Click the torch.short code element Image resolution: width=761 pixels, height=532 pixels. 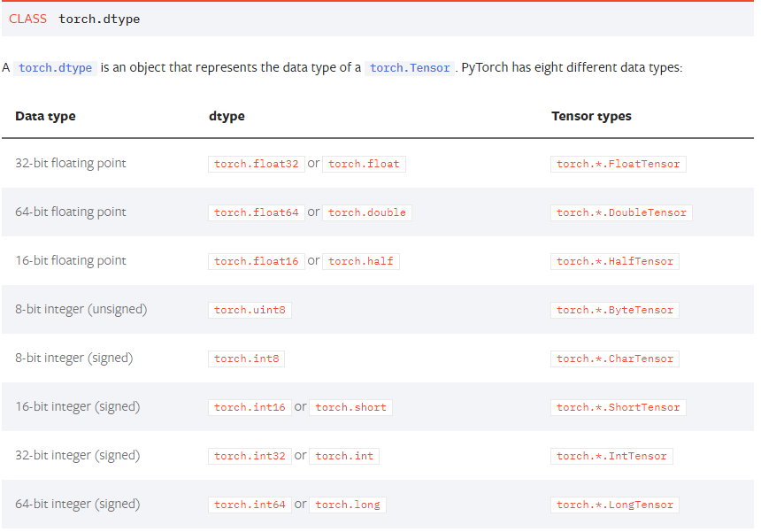pos(350,406)
